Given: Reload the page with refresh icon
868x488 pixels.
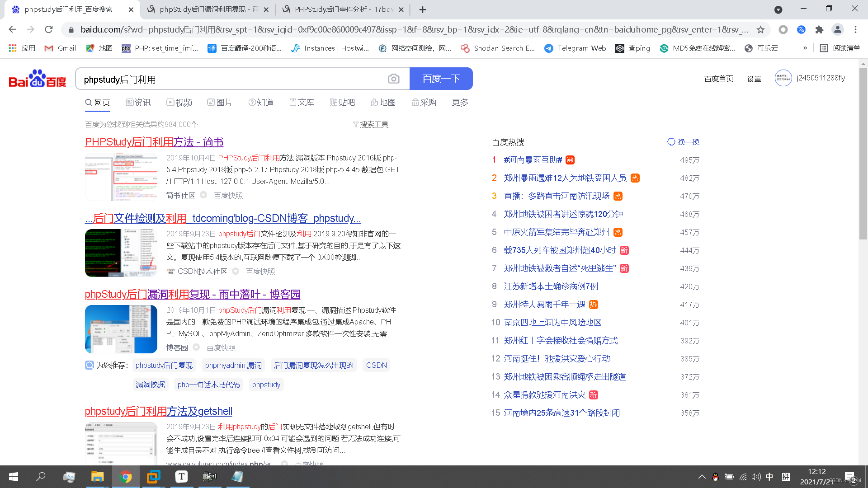Looking at the screenshot, I should click(49, 29).
